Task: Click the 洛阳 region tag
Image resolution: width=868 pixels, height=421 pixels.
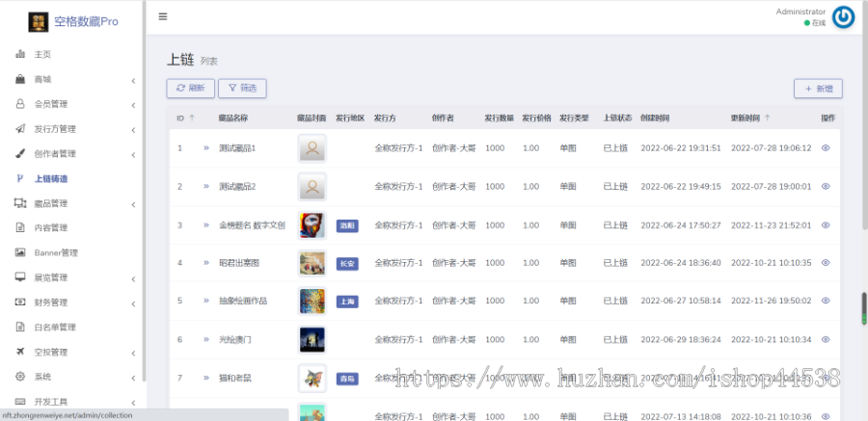Action: click(347, 225)
